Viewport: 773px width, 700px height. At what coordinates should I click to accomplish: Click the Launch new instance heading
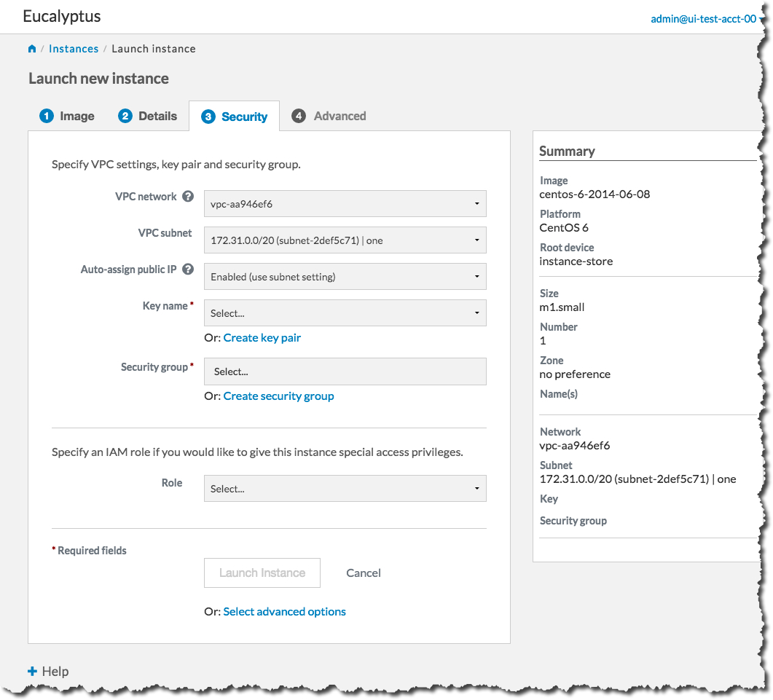tap(98, 79)
